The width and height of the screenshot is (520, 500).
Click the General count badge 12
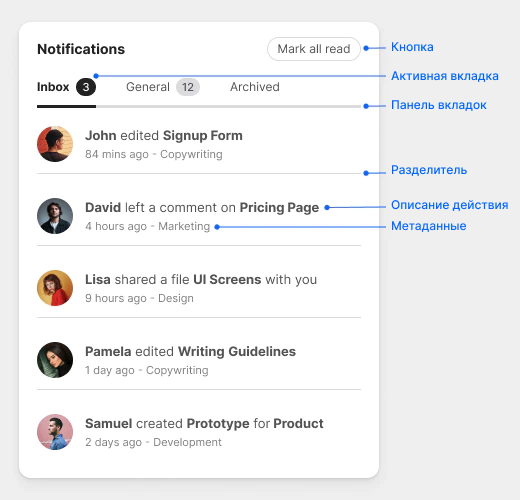pos(188,87)
